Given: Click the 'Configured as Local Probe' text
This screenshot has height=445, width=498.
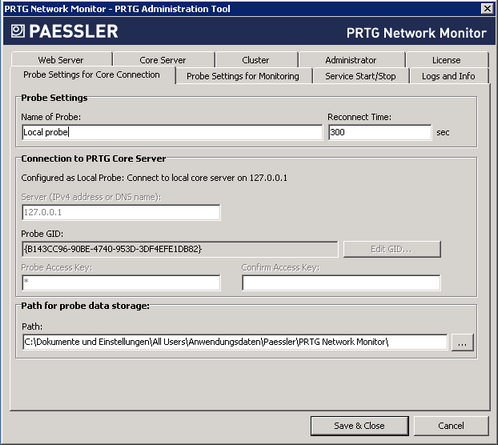Looking at the screenshot, I should (x=154, y=178).
